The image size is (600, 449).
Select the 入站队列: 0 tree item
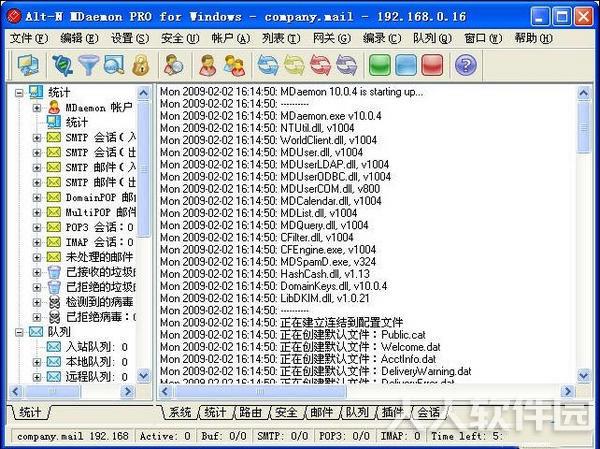click(96, 347)
